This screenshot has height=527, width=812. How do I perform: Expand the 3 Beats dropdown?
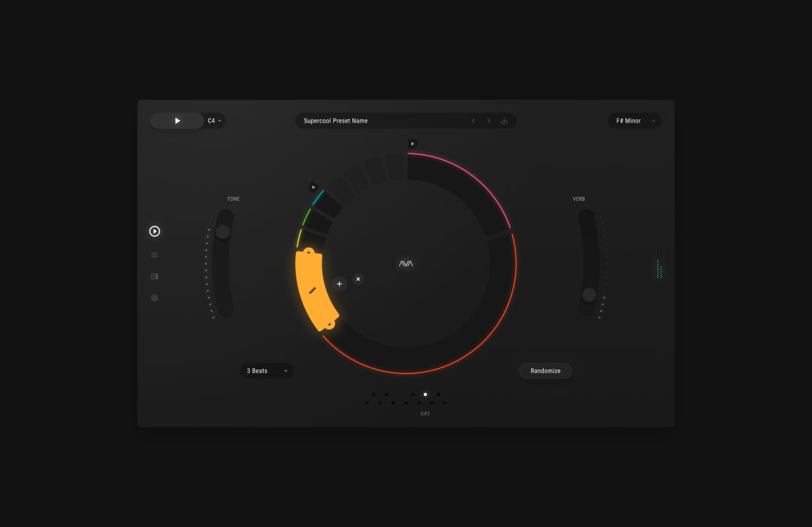click(x=266, y=371)
